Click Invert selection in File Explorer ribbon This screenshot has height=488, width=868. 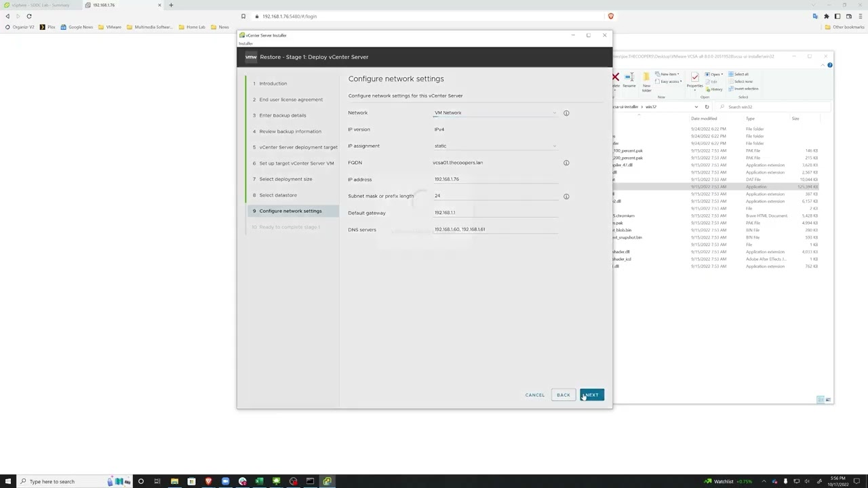pos(743,89)
